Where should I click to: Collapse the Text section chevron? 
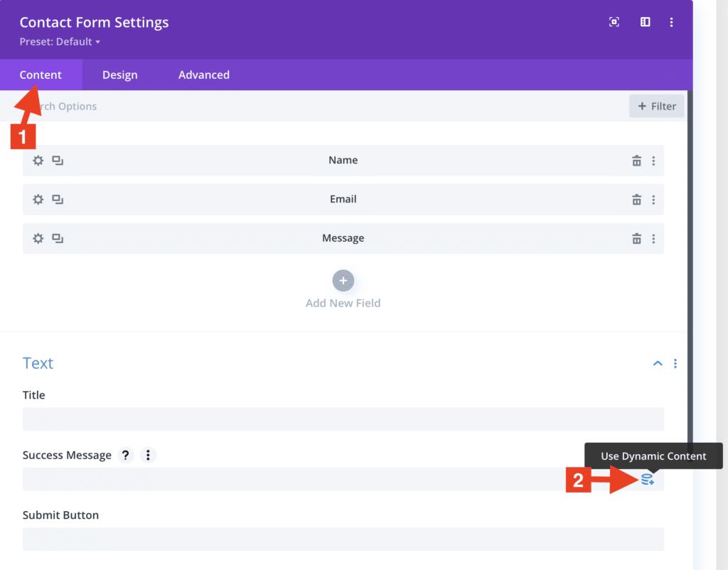click(x=658, y=363)
